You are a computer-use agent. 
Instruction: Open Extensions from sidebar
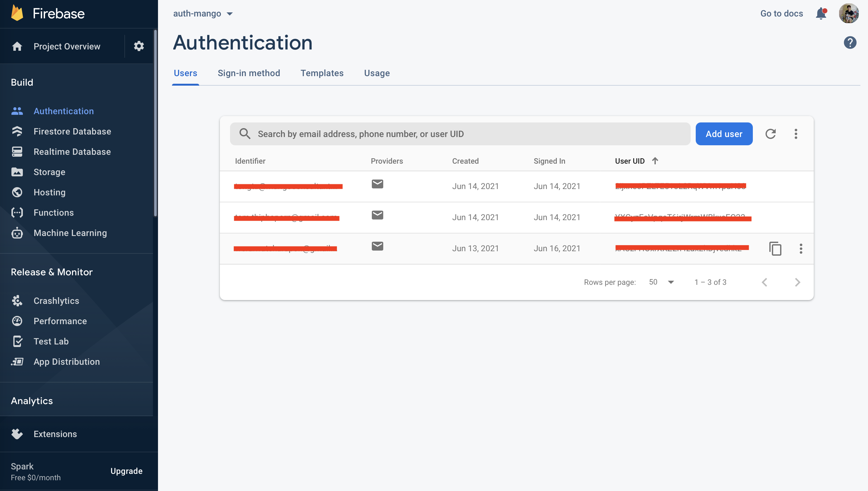click(x=55, y=434)
